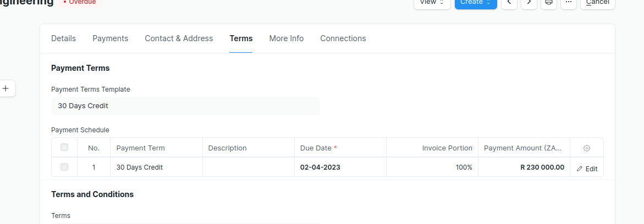Switch to the Contact & Address tab
The height and width of the screenshot is (224, 644).
coord(179,38)
